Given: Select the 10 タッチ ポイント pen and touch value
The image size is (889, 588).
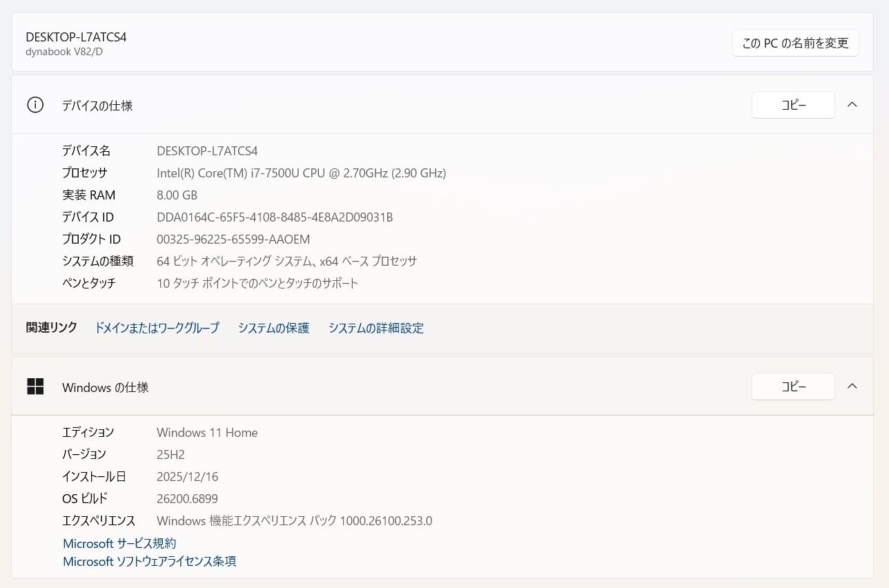Looking at the screenshot, I should 257,283.
